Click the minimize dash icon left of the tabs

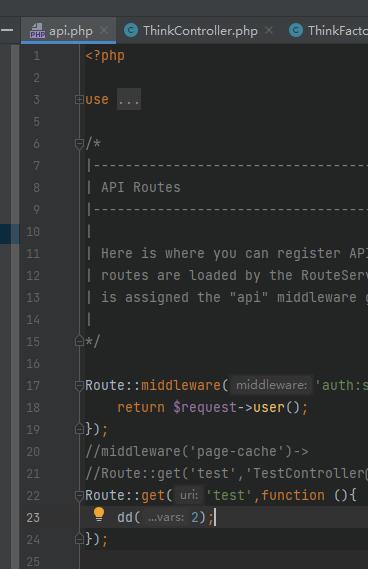tap(7, 30)
